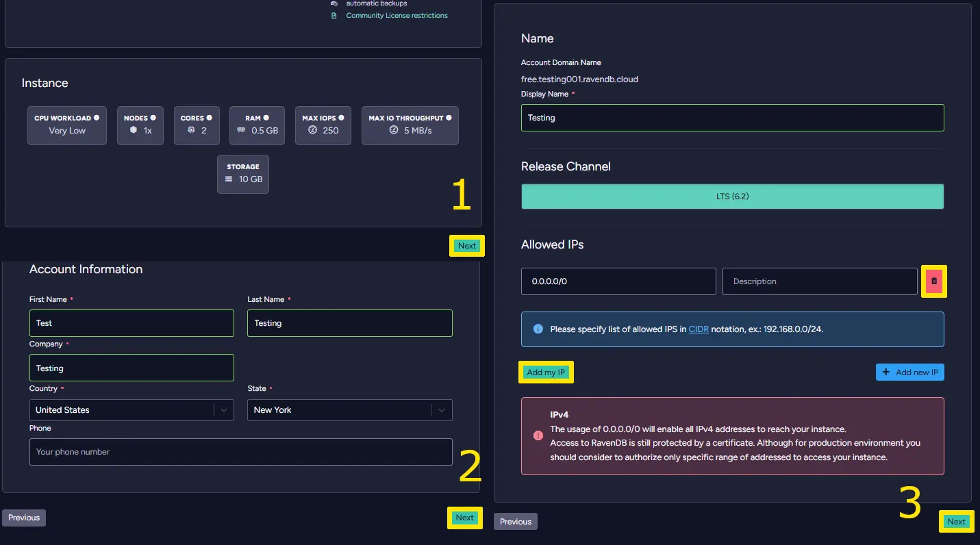Click the First Name field containing Test
980x545 pixels.
pyautogui.click(x=131, y=323)
